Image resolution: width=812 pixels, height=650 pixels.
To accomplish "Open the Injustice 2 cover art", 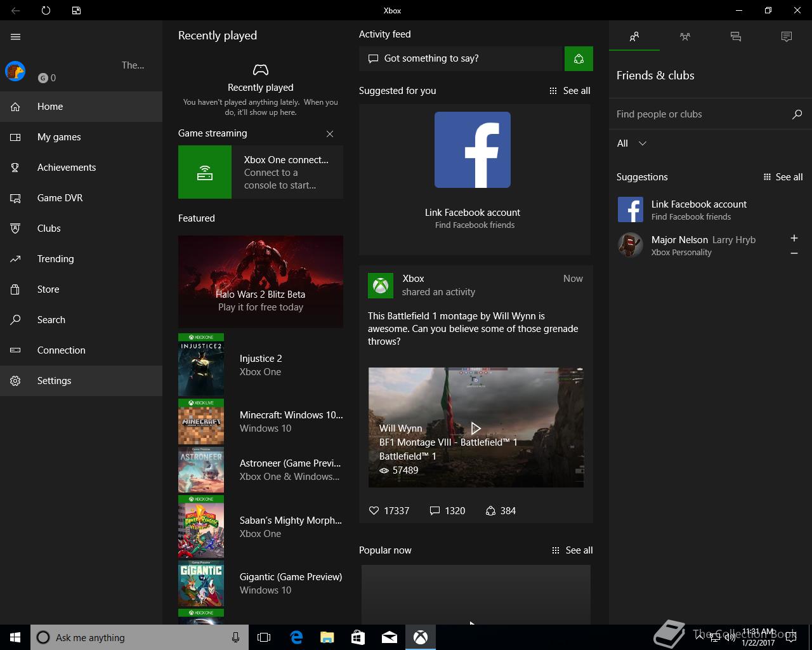I will click(201, 365).
